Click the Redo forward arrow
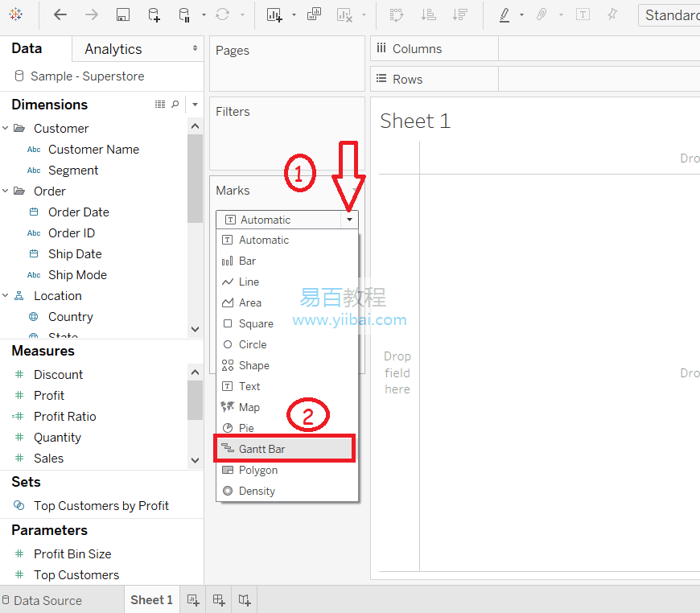This screenshot has height=613, width=700. (x=92, y=14)
